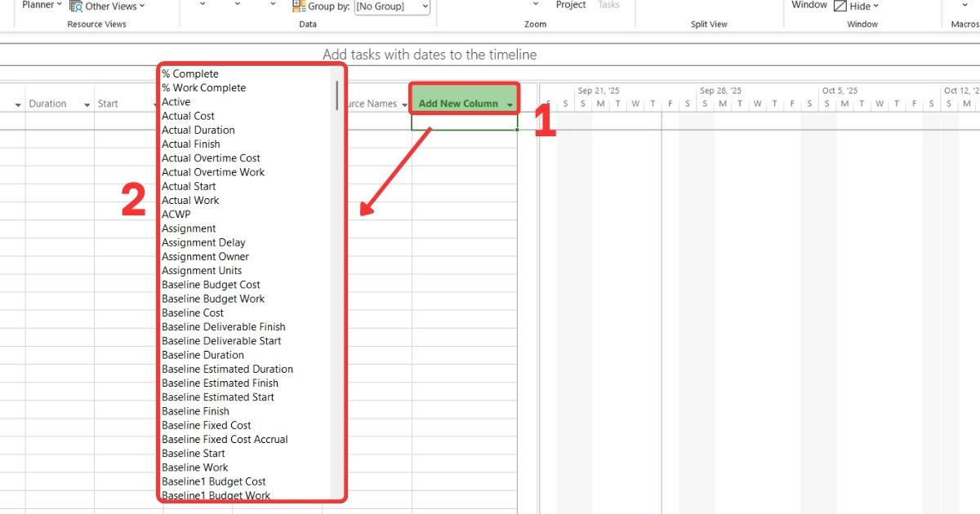Click the Project button in Zoom group
980x514 pixels.
click(569, 5)
